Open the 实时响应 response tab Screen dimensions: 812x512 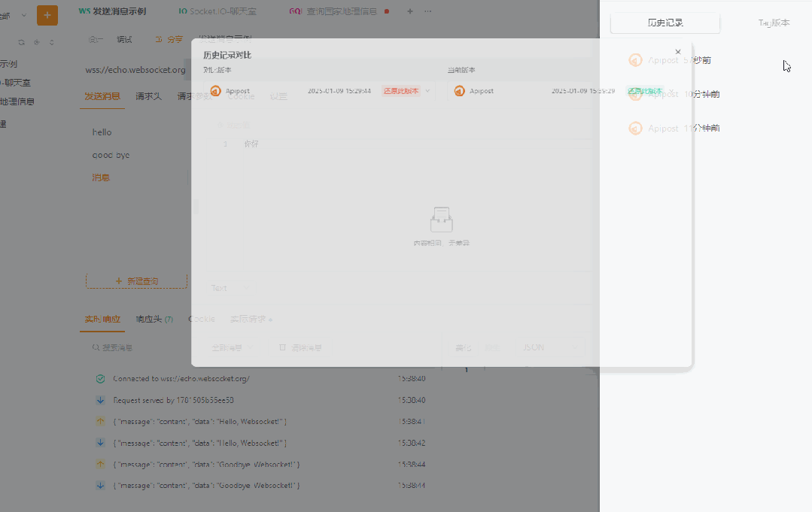(x=102, y=319)
